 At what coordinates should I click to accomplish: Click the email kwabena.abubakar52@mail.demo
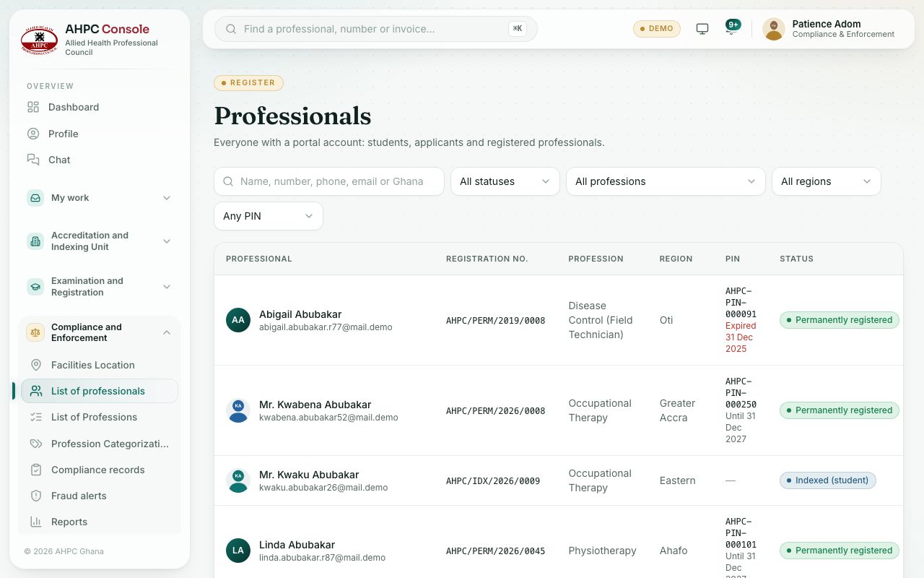point(328,418)
